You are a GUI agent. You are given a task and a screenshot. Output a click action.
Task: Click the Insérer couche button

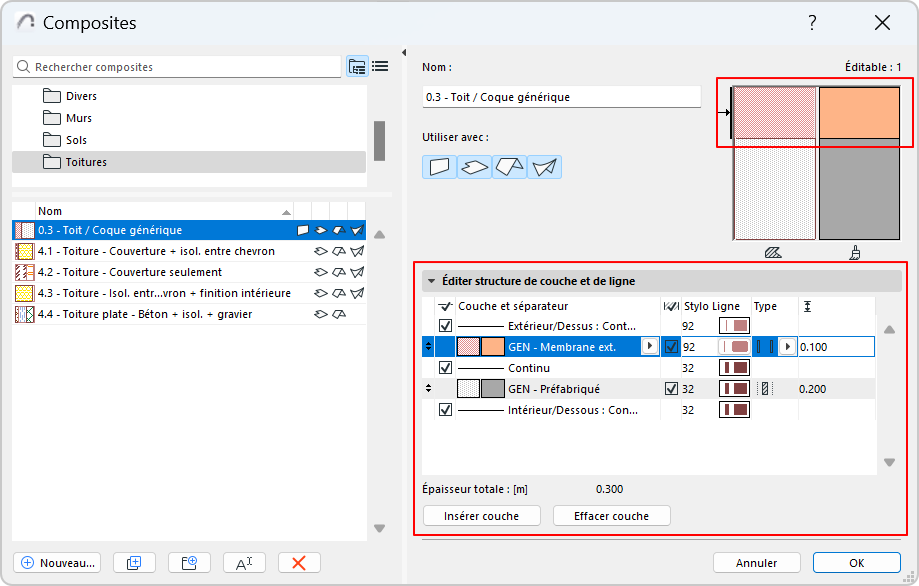pyautogui.click(x=481, y=516)
